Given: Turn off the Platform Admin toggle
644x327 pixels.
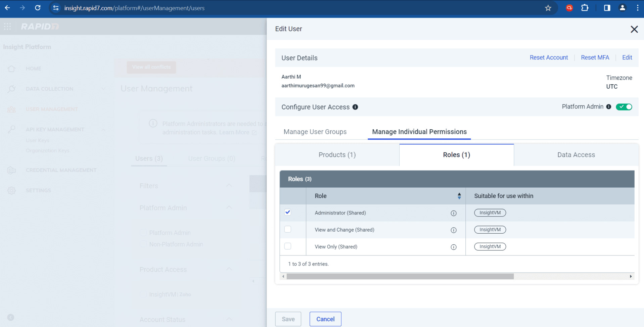Looking at the screenshot, I should pyautogui.click(x=624, y=107).
